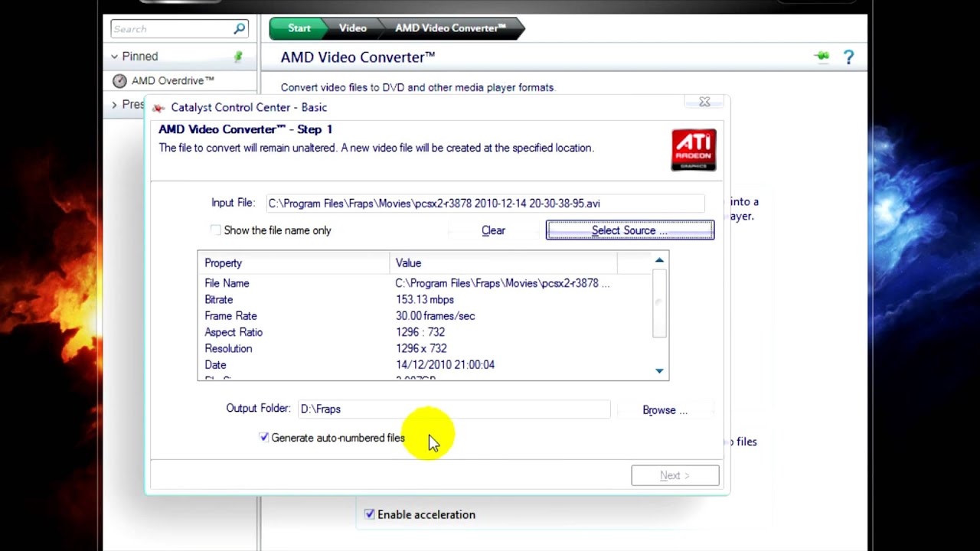
Task: Select the Aspect Ratio property row
Action: 425,332
